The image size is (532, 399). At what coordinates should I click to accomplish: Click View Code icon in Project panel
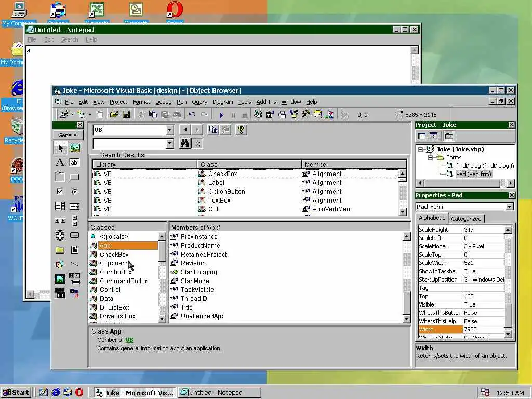(x=422, y=136)
